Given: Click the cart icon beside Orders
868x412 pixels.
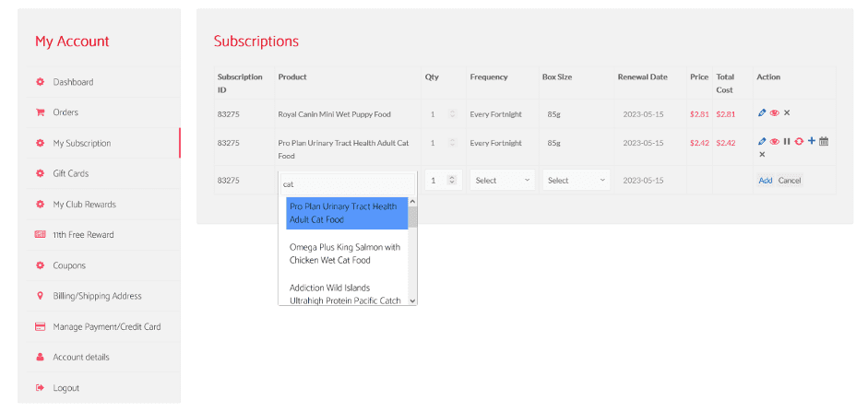Looking at the screenshot, I should coord(40,112).
